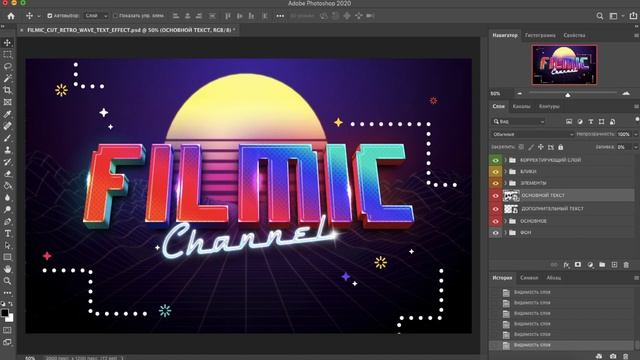This screenshot has height=360, width=640.
Task: Add a layer mask from Layers footer
Action: click(578, 265)
